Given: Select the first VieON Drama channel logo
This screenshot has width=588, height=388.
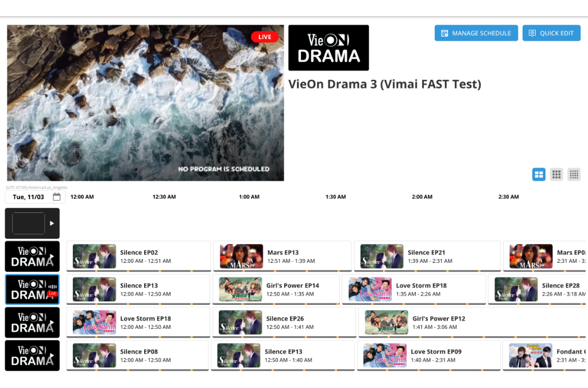Looking at the screenshot, I should [32, 256].
